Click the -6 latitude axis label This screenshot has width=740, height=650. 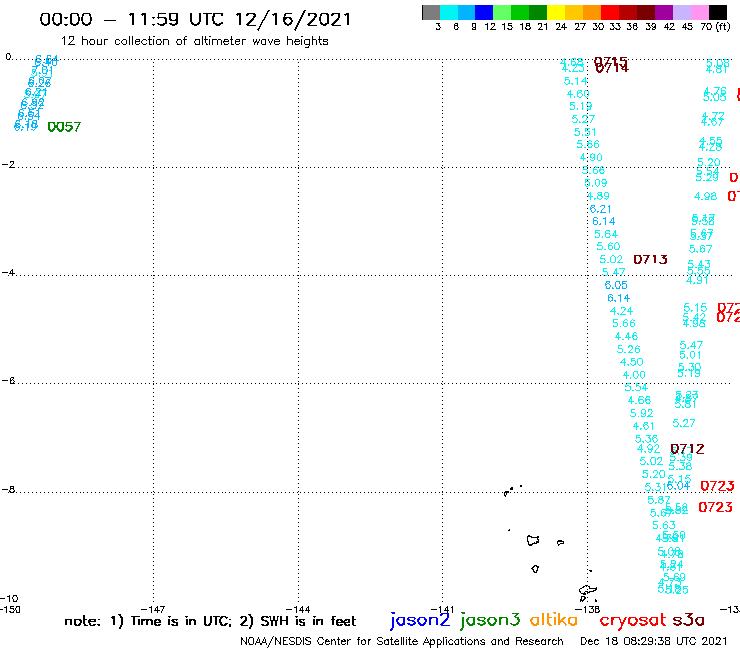pyautogui.click(x=8, y=380)
